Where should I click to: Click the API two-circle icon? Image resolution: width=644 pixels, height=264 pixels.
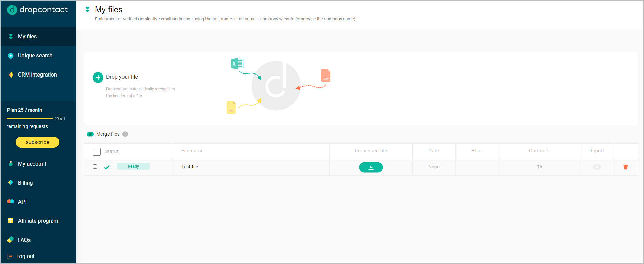pos(11,202)
